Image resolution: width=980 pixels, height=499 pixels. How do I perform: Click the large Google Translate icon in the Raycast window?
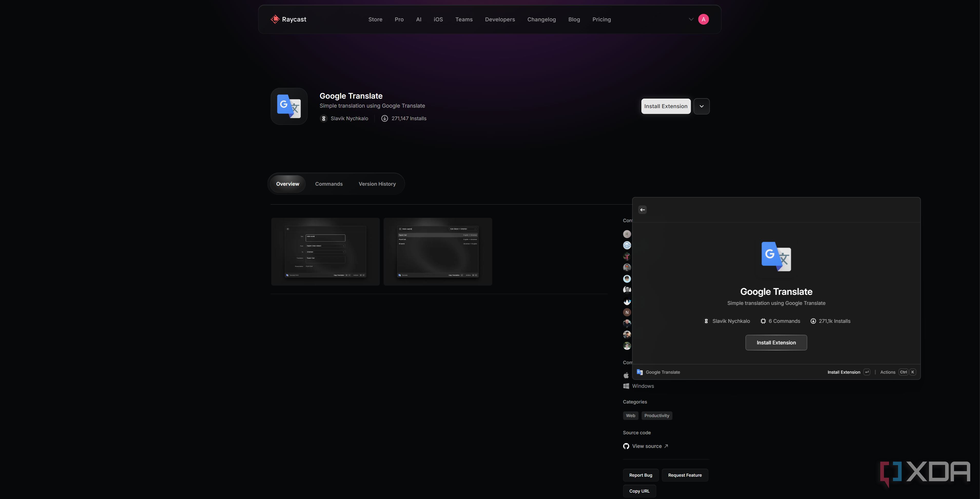(776, 257)
